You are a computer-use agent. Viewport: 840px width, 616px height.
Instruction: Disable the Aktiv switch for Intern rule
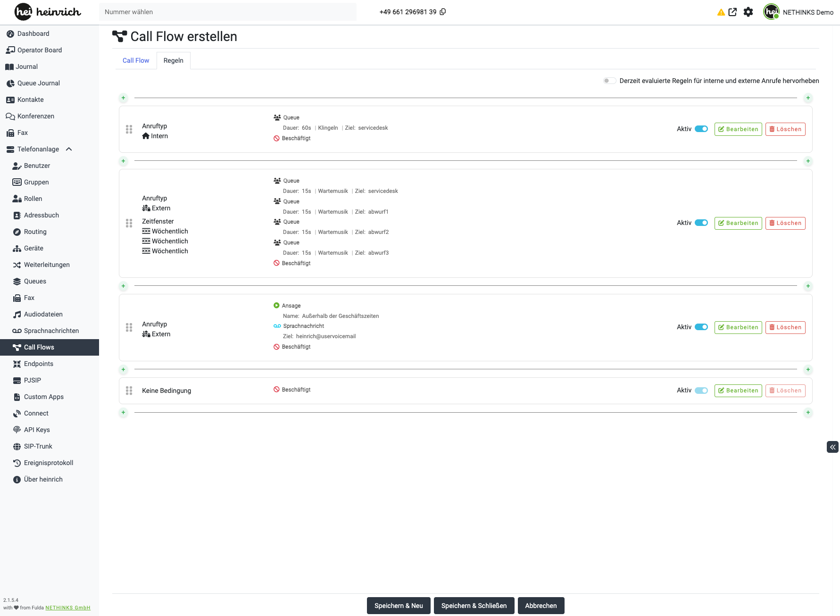[701, 129]
